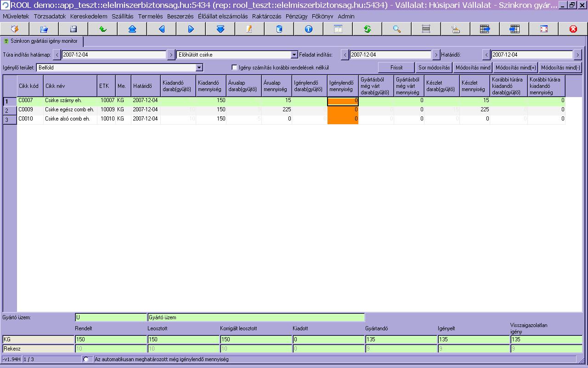This screenshot has width=588, height=368.
Task: Click the green circular refresh arrows icon
Action: click(x=367, y=29)
